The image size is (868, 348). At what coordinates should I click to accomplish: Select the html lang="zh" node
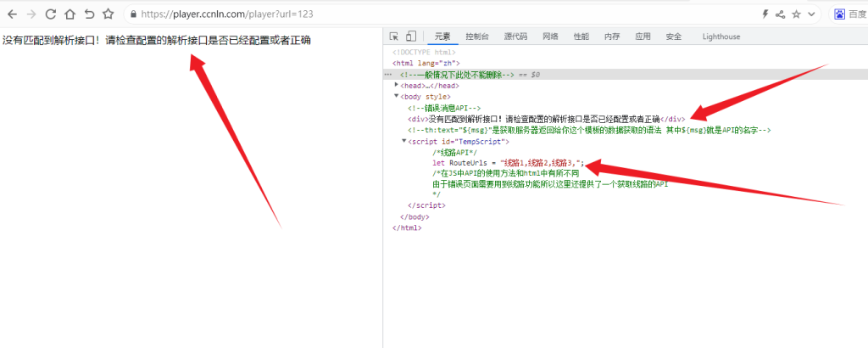click(x=426, y=63)
